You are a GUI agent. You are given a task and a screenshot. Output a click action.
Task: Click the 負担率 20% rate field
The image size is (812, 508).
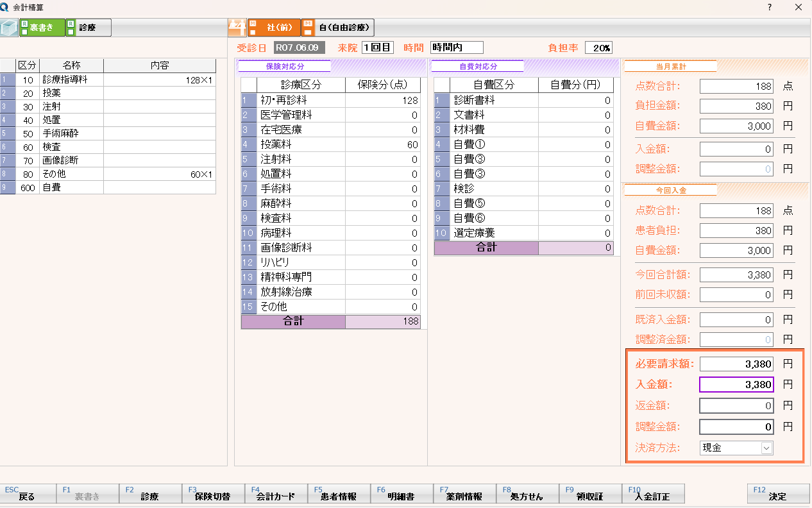pyautogui.click(x=598, y=47)
